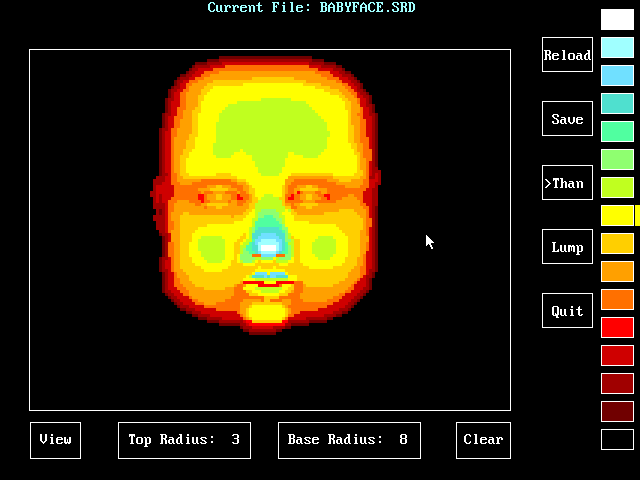Image resolution: width=640 pixels, height=480 pixels.
Task: Click the Reload button
Action: (567, 55)
